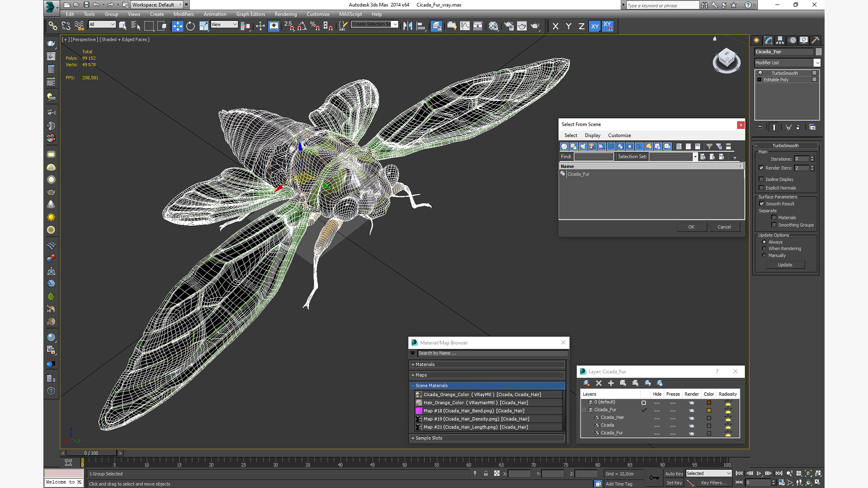Click the Mirror tool icon
This screenshot has width=868, height=488.
(x=407, y=26)
